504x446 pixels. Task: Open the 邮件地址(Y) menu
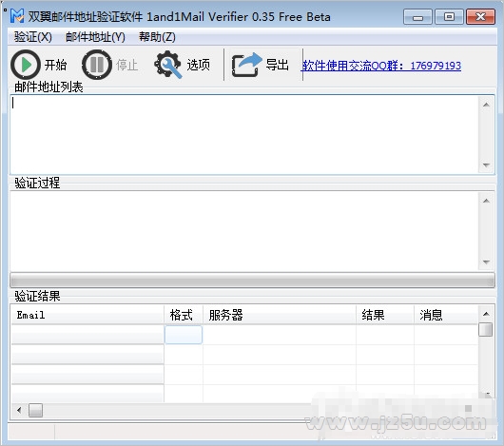[95, 37]
